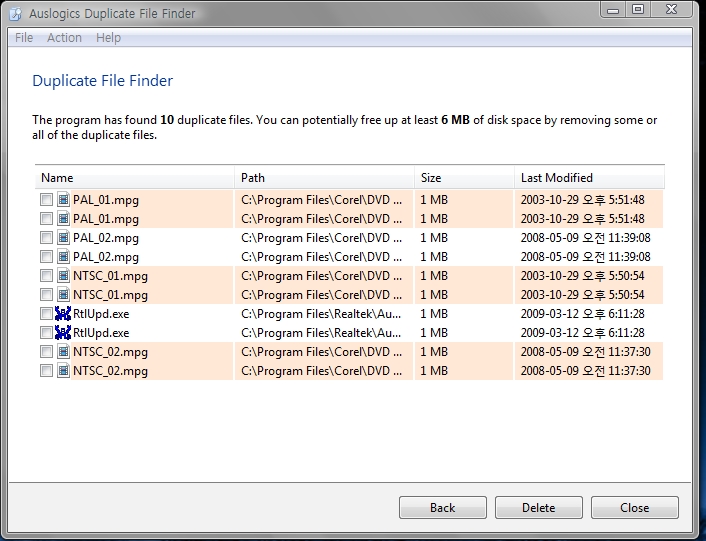Check the lower PAL_02.mpg checkbox

(x=46, y=257)
